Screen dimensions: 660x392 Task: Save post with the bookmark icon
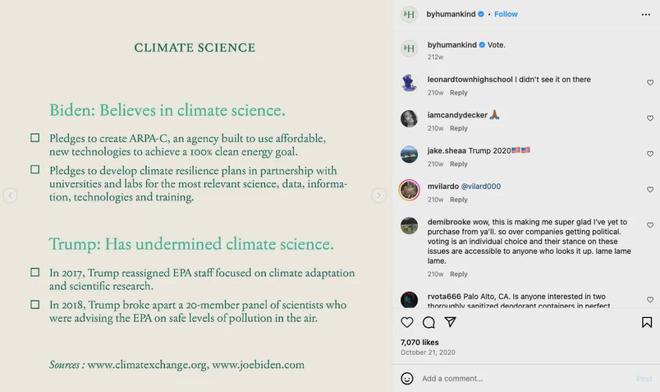(x=647, y=323)
